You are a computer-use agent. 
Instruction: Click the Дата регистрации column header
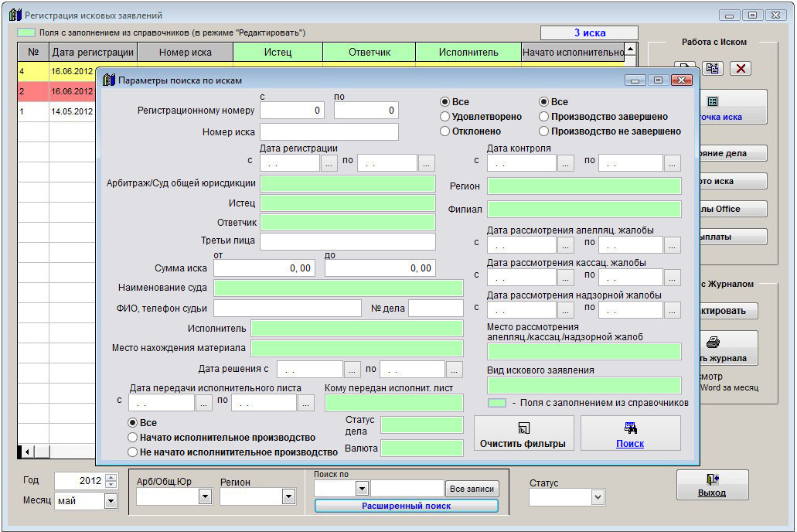(x=93, y=53)
